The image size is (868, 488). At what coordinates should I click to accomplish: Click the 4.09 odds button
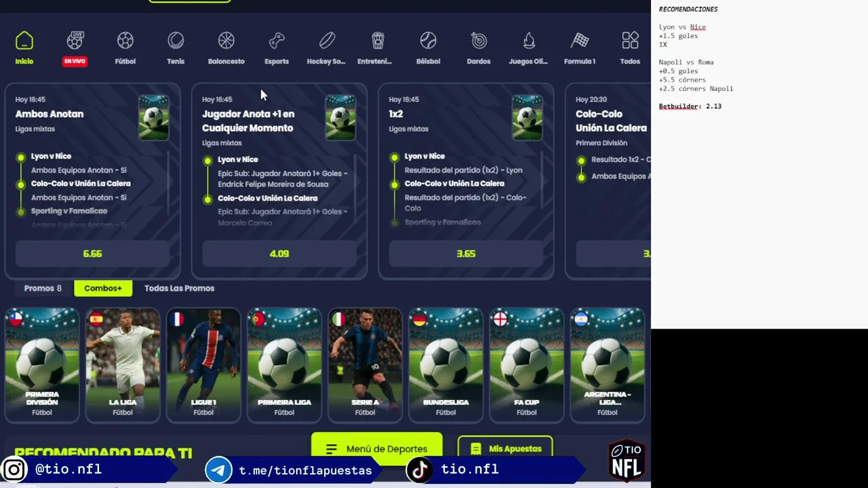[x=279, y=253]
